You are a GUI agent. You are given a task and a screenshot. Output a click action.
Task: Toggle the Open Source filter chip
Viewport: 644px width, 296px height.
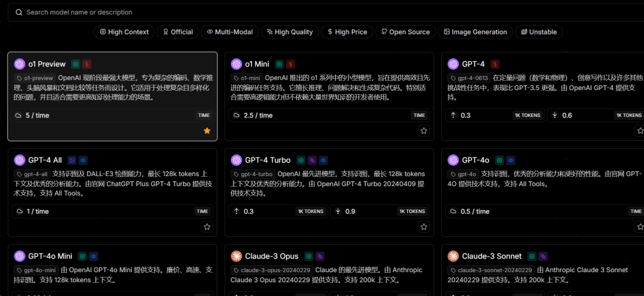405,32
